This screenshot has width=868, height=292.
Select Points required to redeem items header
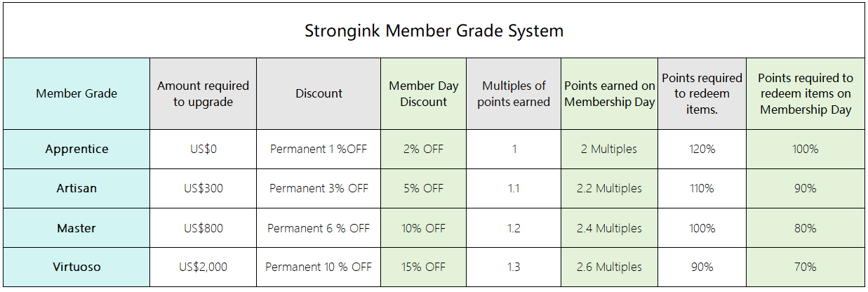702,93
